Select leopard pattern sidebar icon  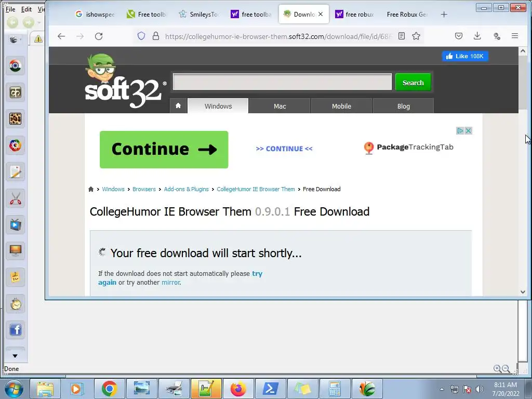tap(15, 119)
